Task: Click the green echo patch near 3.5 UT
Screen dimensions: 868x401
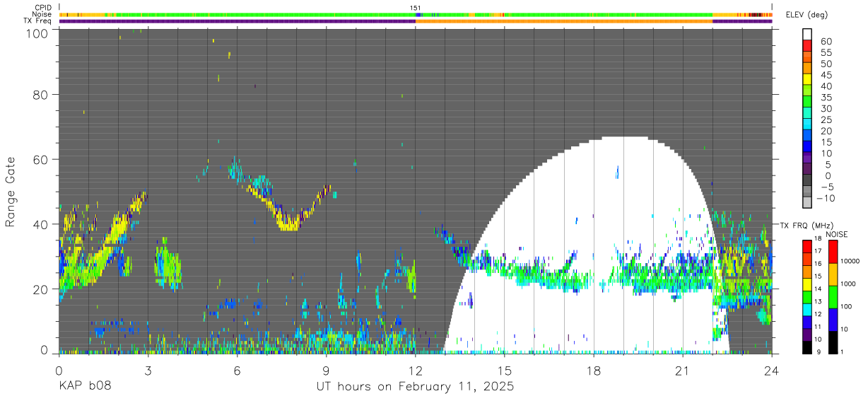Action: coord(168,265)
